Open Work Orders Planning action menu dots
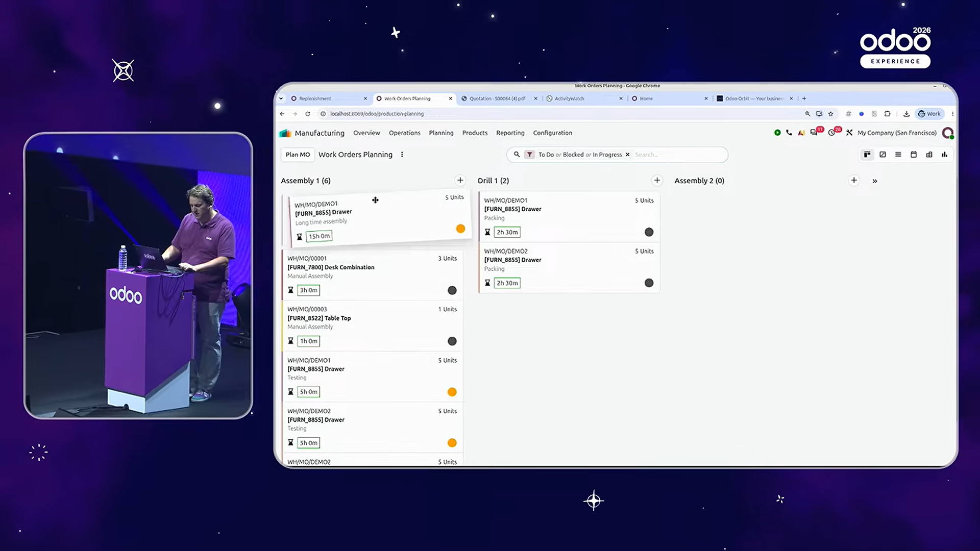Viewport: 980px width, 551px height. 402,155
